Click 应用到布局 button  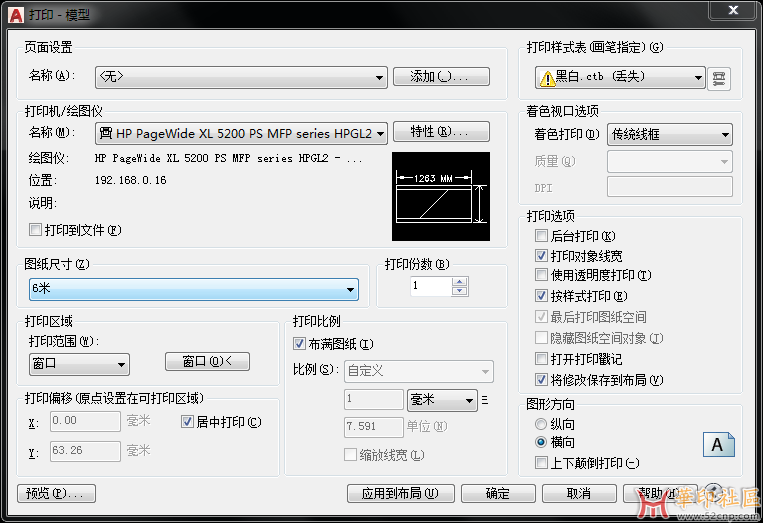[400, 493]
